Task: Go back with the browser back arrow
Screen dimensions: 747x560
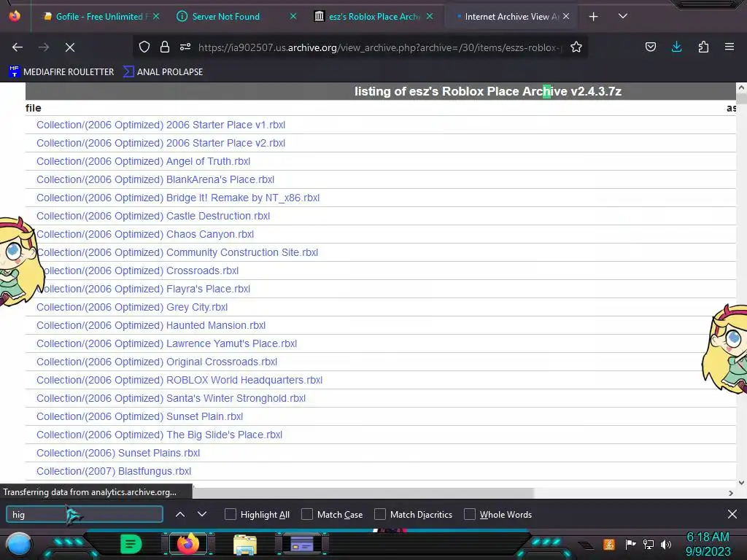Action: pyautogui.click(x=18, y=47)
